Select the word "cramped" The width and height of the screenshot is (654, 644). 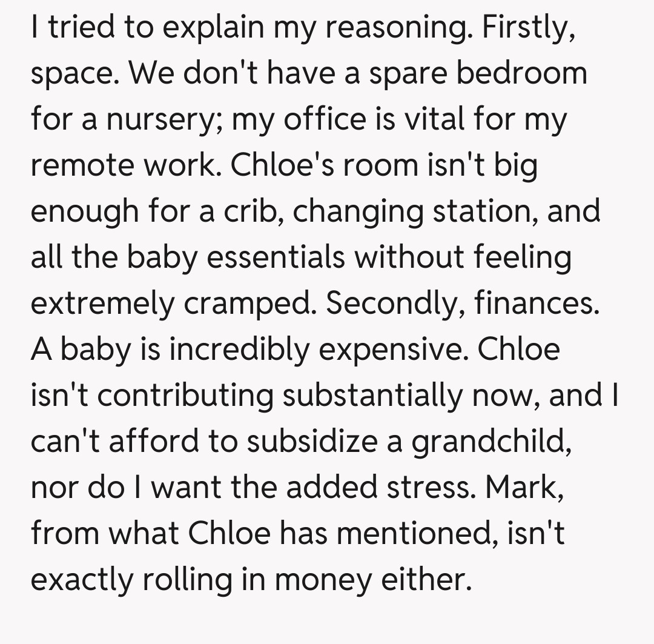250,304
